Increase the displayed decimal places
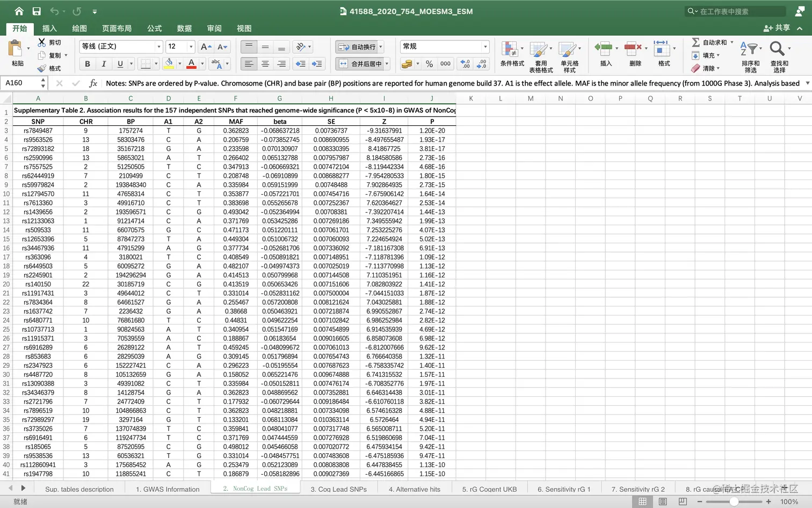Image resolution: width=812 pixels, height=508 pixels. (466, 64)
